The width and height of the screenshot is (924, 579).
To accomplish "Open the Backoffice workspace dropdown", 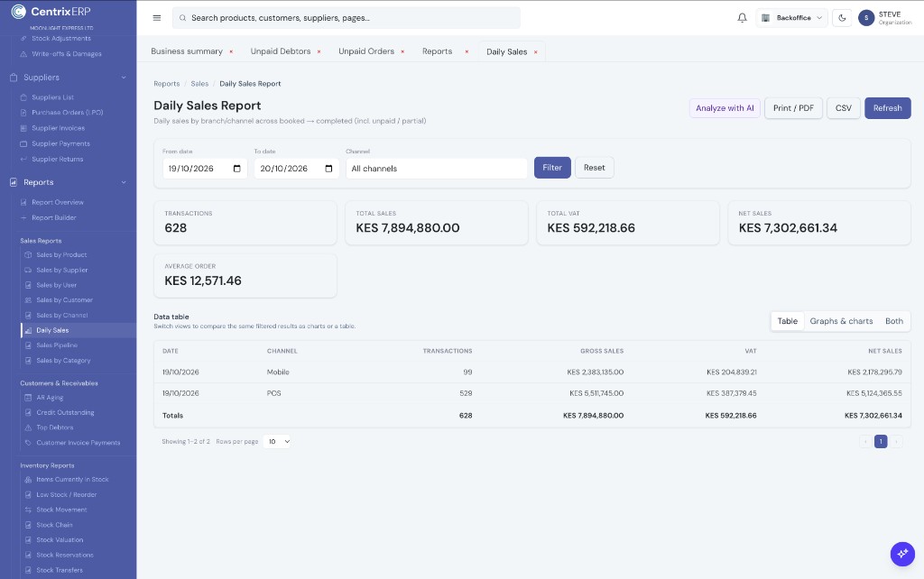I will [x=791, y=18].
